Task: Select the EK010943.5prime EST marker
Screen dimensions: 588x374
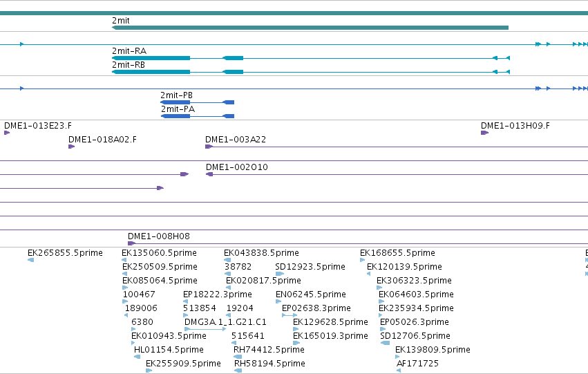Action: pyautogui.click(x=133, y=344)
